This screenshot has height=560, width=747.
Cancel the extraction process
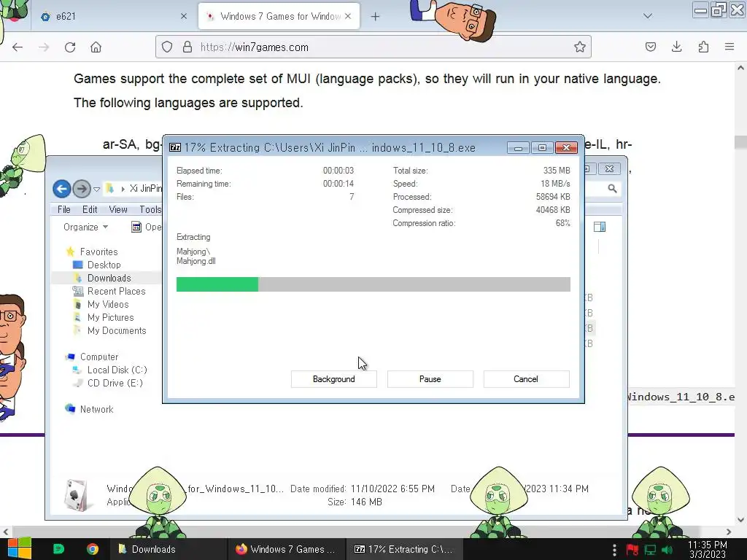526,379
